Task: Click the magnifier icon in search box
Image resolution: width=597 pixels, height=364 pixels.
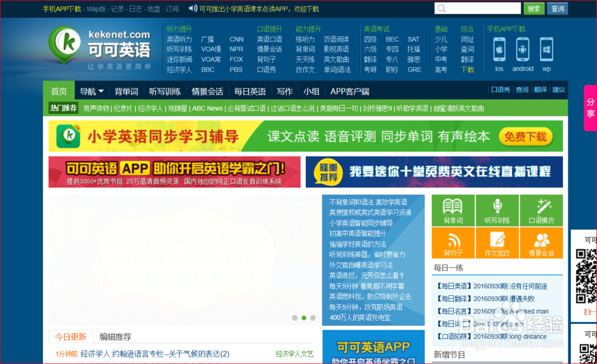Action: (442, 8)
